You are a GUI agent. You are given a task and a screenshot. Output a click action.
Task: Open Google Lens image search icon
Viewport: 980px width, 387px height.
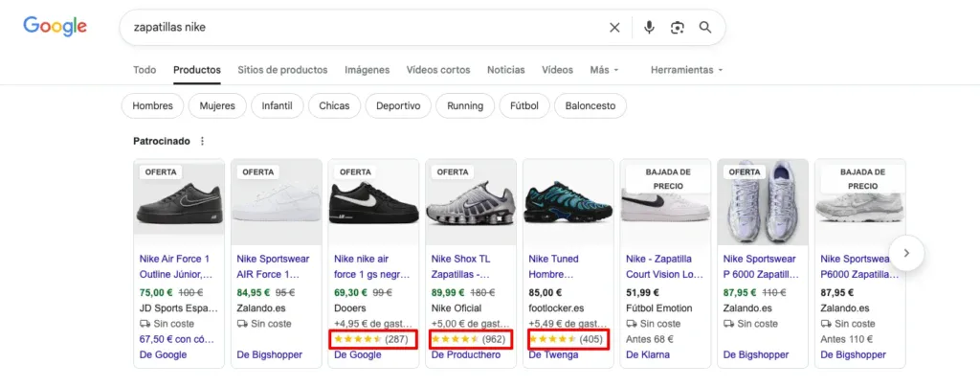[677, 28]
